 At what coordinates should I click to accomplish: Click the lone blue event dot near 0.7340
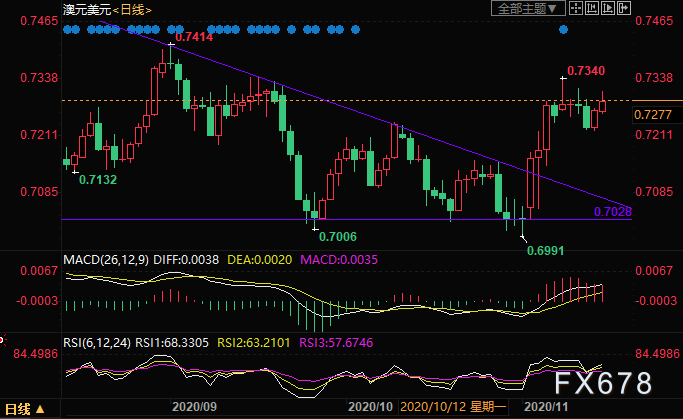(x=563, y=30)
